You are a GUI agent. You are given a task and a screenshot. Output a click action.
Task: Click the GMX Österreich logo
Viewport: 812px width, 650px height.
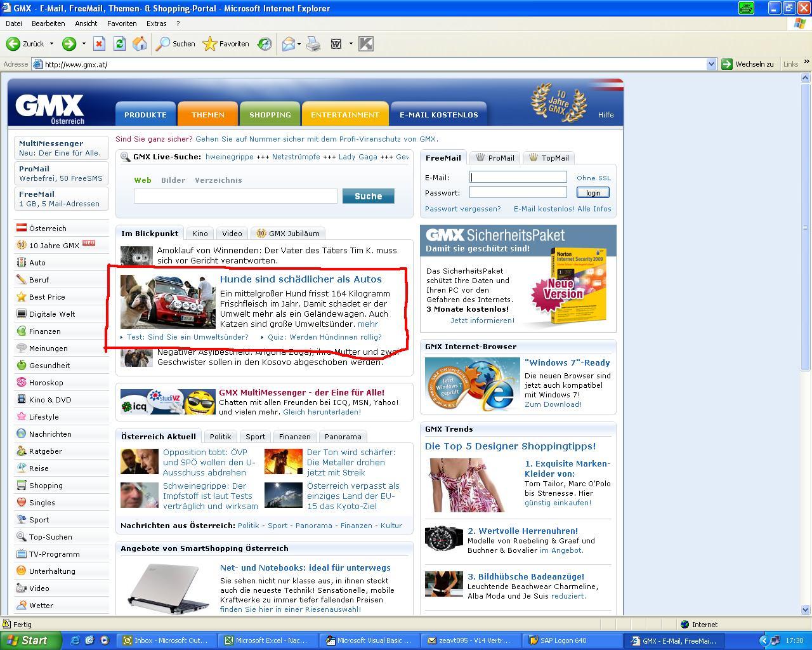(x=50, y=109)
